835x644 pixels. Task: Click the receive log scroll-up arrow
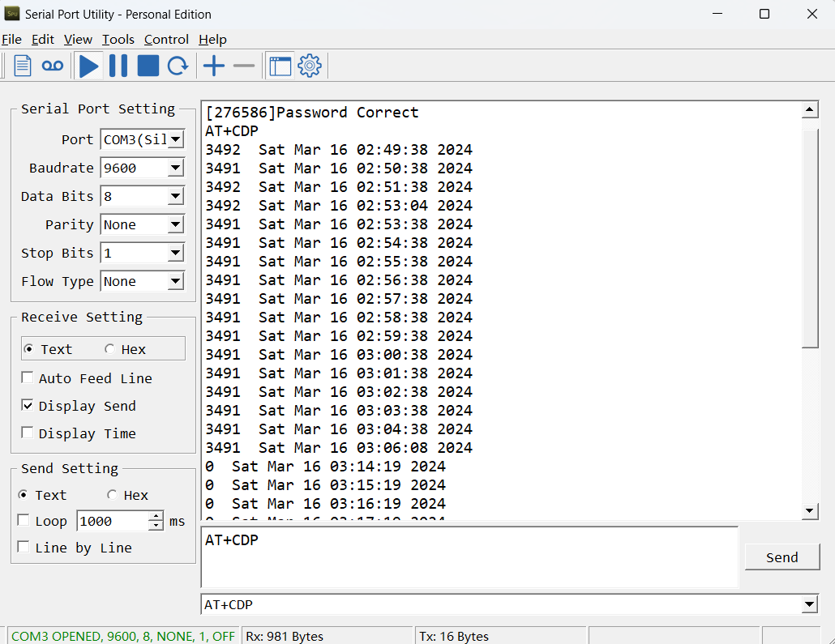pyautogui.click(x=809, y=109)
